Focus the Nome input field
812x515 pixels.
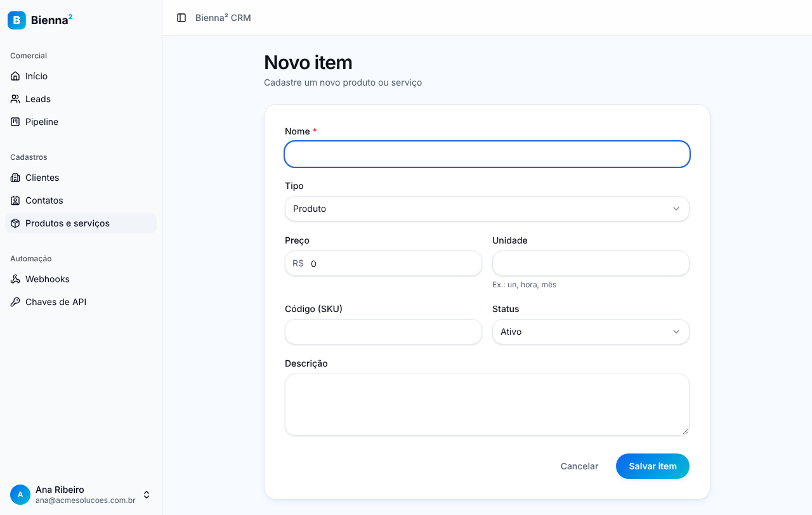(x=487, y=154)
